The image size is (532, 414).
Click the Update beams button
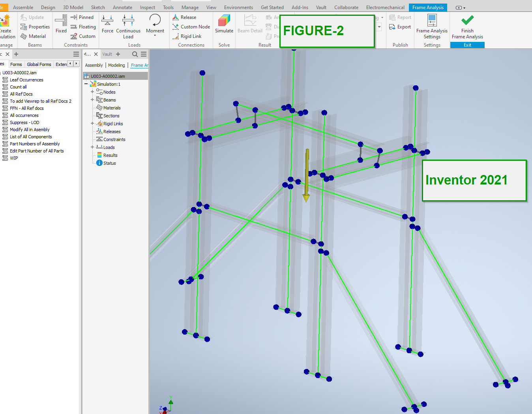coord(32,17)
